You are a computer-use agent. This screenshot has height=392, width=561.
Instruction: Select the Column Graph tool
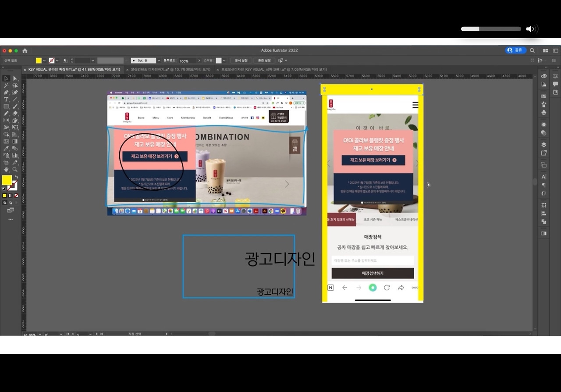pyautogui.click(x=15, y=156)
